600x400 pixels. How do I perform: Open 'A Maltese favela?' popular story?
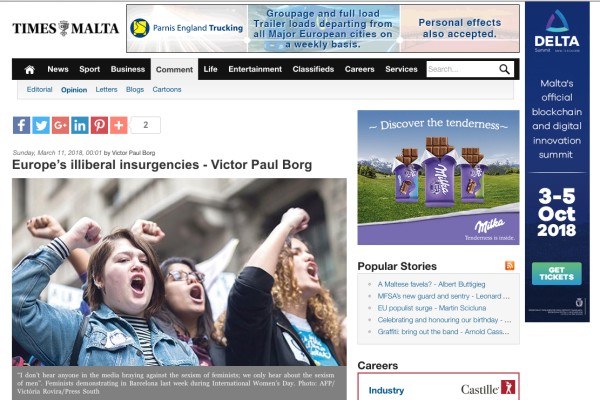coord(431,284)
